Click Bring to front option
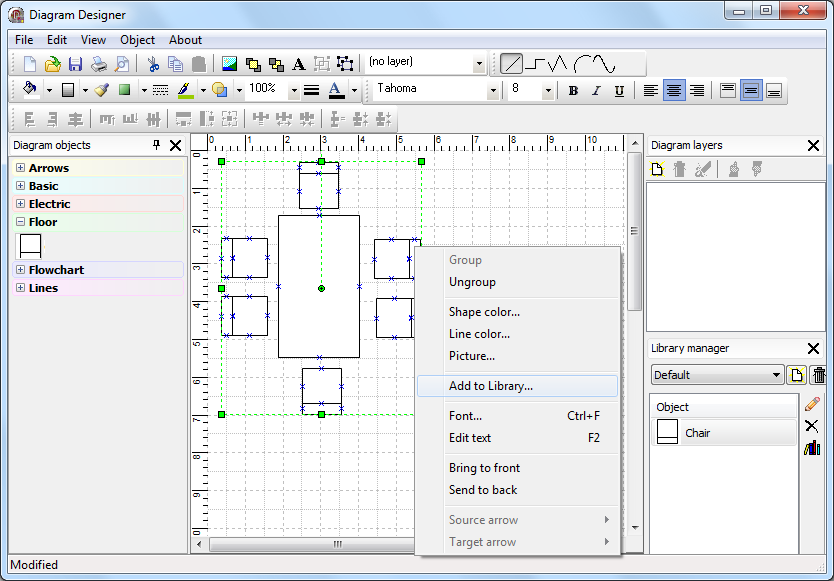The height and width of the screenshot is (581, 834). [484, 468]
